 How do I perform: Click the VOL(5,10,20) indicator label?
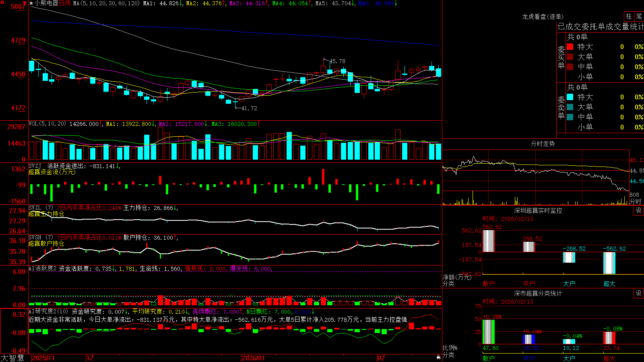pyautogui.click(x=47, y=124)
